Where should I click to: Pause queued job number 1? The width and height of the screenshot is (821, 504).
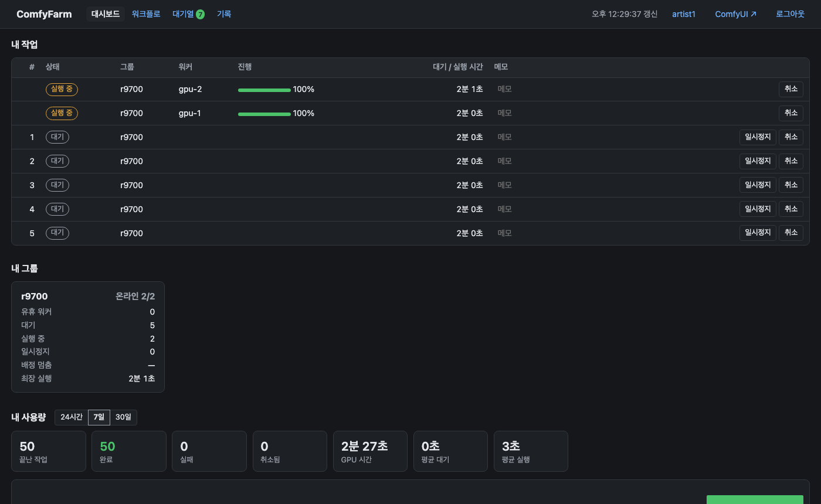[758, 137]
